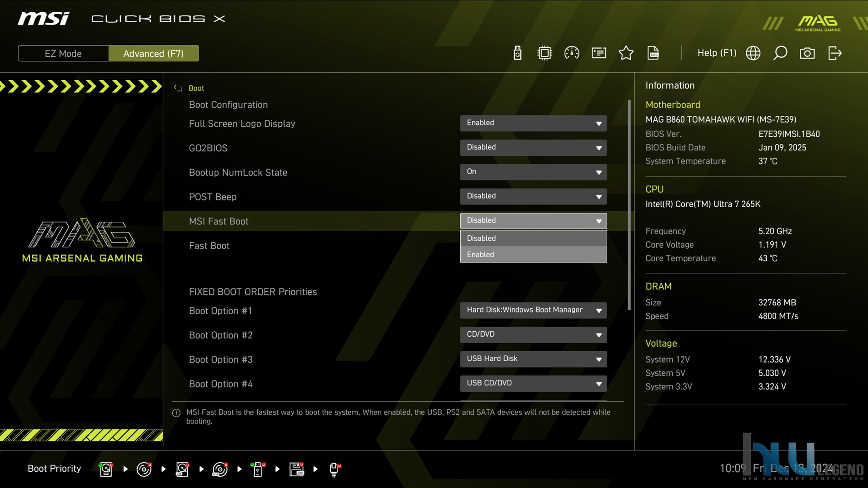Switch to EZ Mode
Image resolution: width=868 pixels, height=488 pixels.
[63, 53]
